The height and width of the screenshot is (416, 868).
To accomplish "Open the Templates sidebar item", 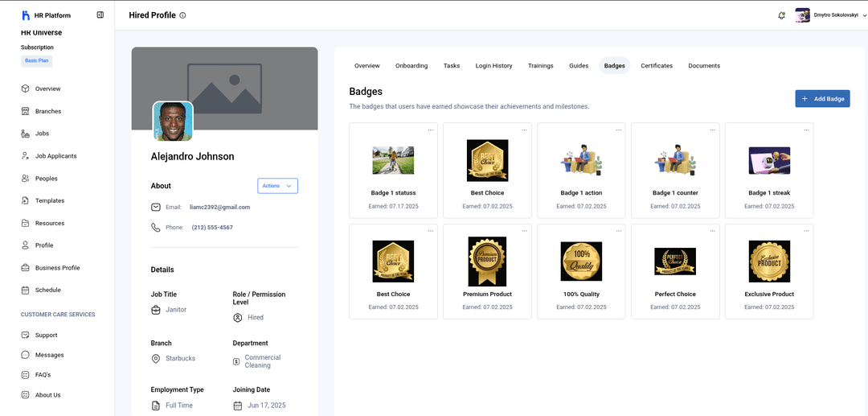I will (50, 200).
